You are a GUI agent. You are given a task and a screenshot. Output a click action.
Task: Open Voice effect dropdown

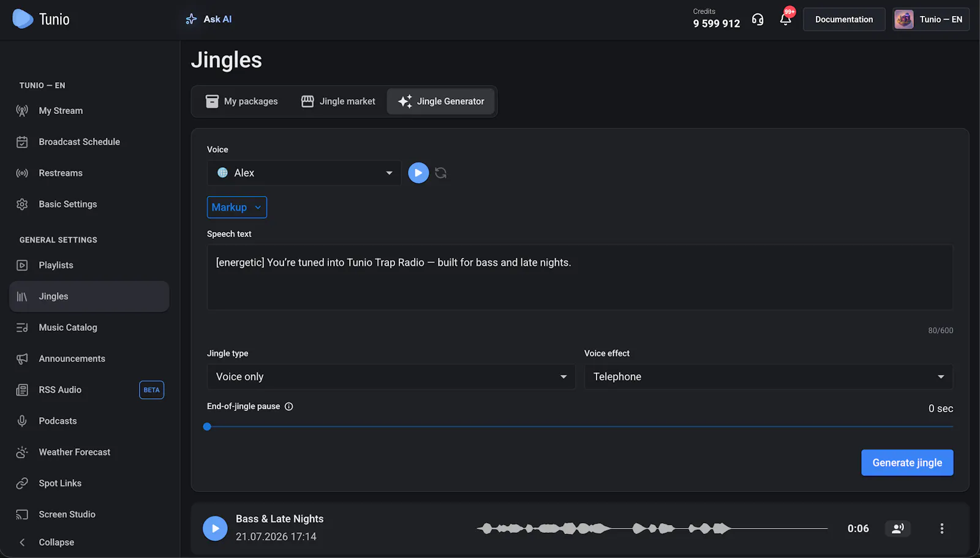(768, 377)
